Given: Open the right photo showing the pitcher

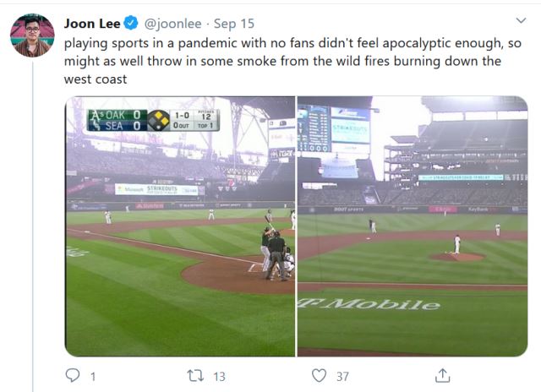Looking at the screenshot, I should 413,226.
